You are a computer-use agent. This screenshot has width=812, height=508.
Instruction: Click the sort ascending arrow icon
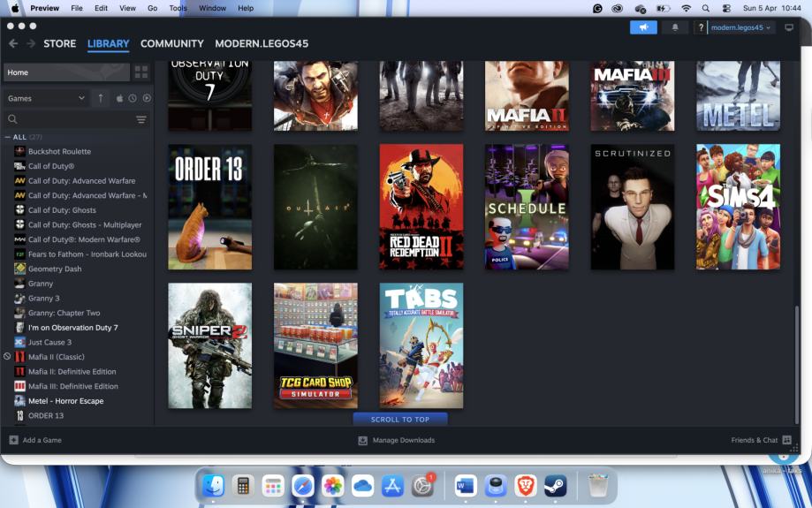click(101, 98)
